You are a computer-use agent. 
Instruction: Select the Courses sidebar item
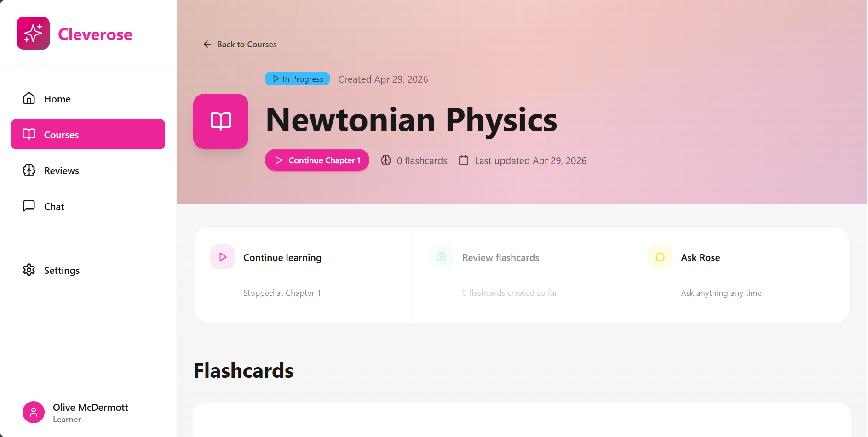(x=88, y=134)
